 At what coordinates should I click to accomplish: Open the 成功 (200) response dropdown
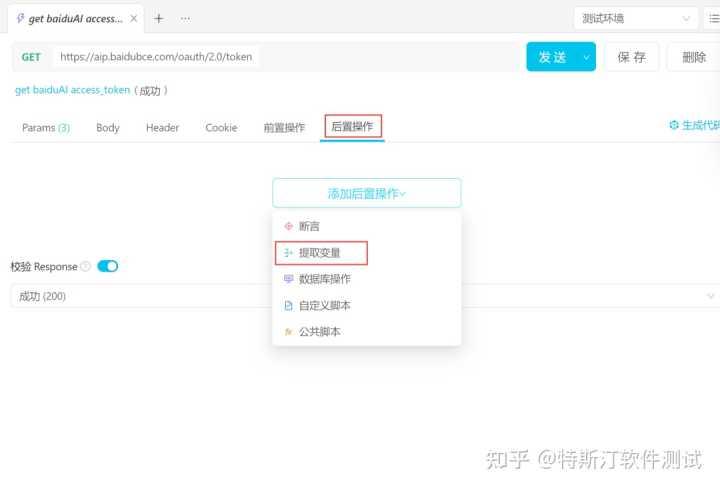pyautogui.click(x=365, y=296)
